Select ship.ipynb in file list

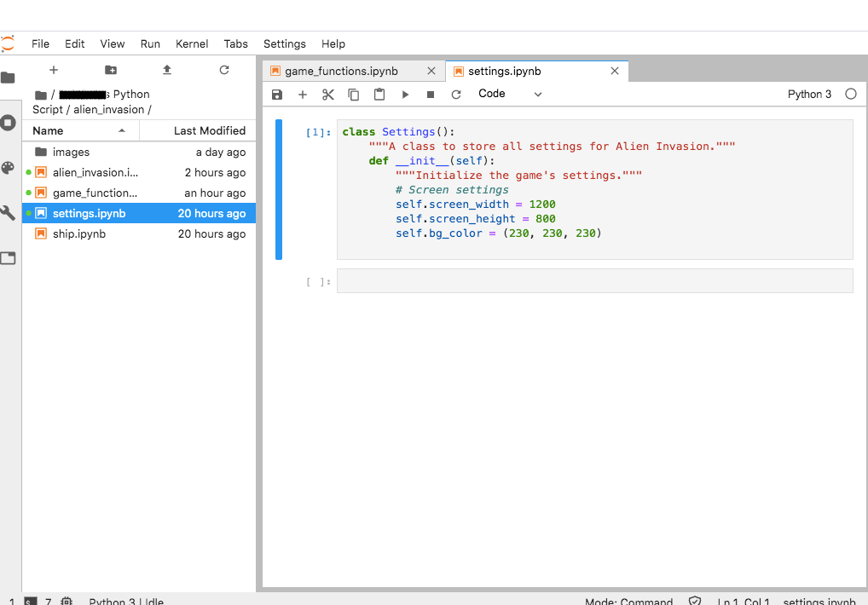point(139,234)
